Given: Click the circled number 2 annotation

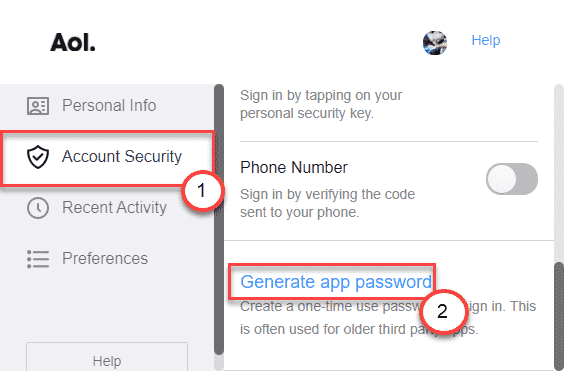Looking at the screenshot, I should 443,311.
